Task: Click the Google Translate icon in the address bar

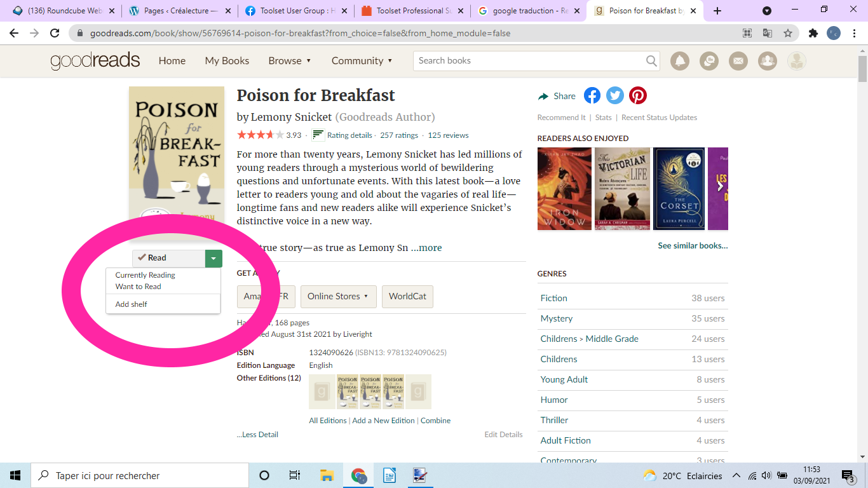Action: (768, 33)
